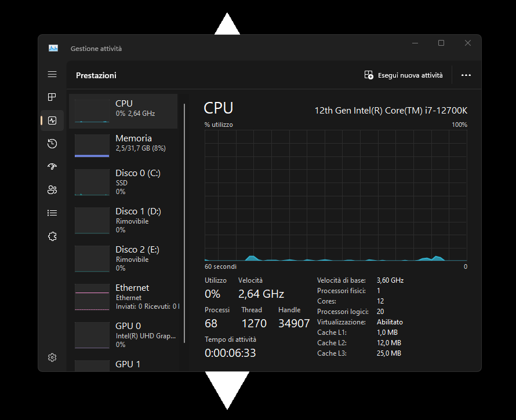Open the three-dot more options menu

pyautogui.click(x=466, y=75)
